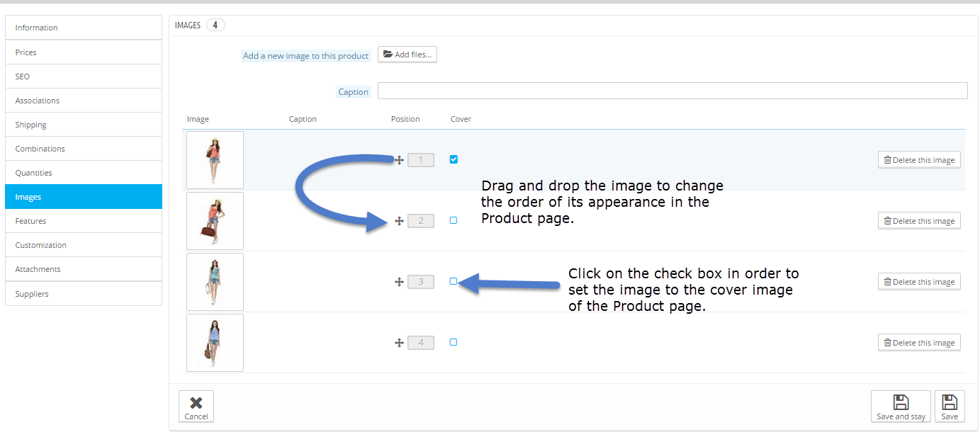
Task: Click the Save floppy disk icon
Action: pos(950,402)
